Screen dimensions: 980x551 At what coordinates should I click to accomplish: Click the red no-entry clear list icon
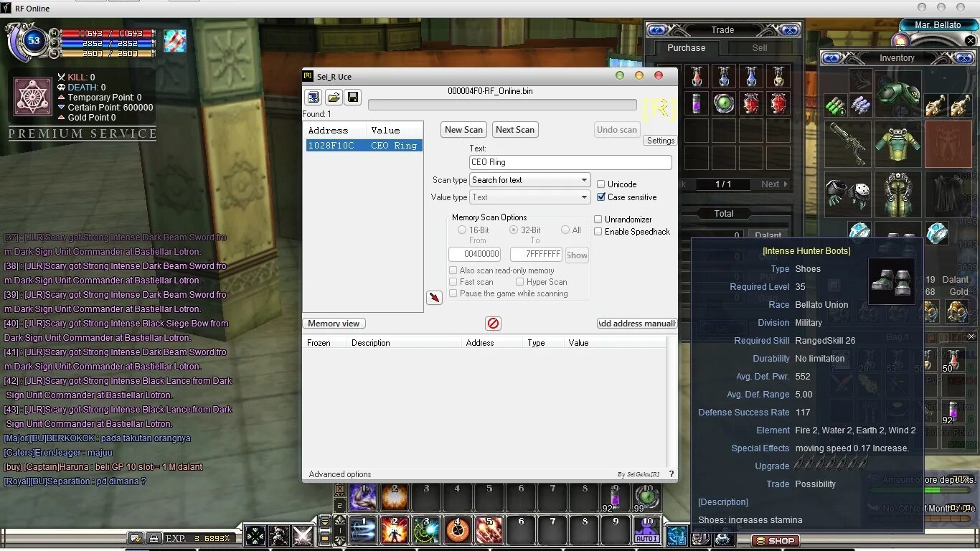(493, 324)
